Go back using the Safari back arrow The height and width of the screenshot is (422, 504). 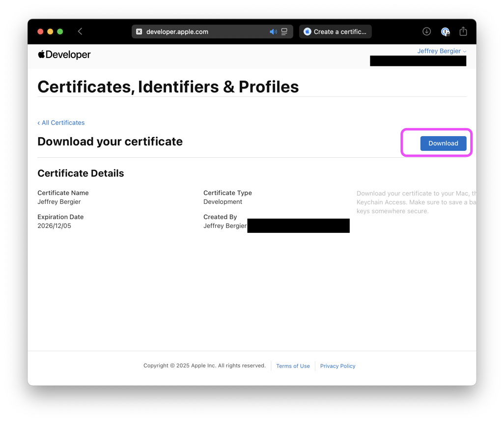click(x=80, y=31)
